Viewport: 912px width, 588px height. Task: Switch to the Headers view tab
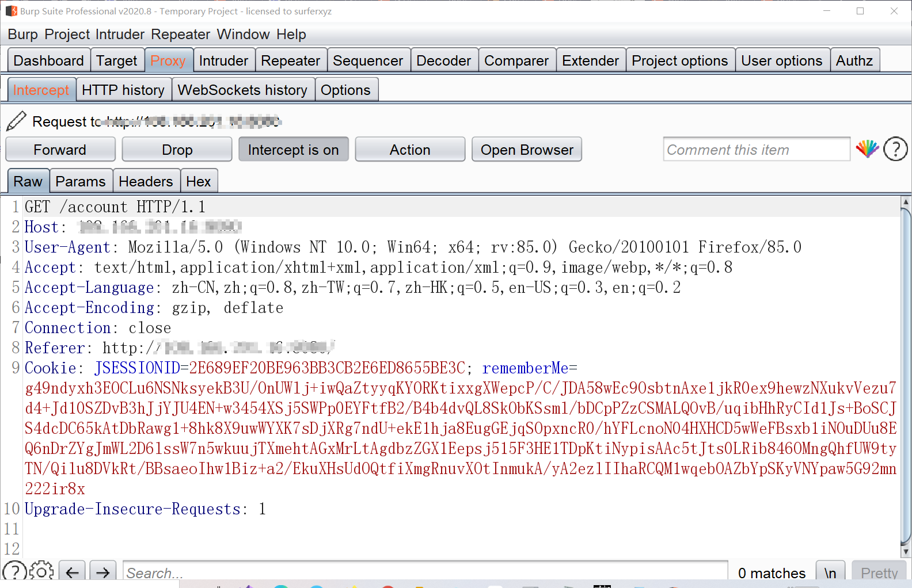[x=146, y=181]
